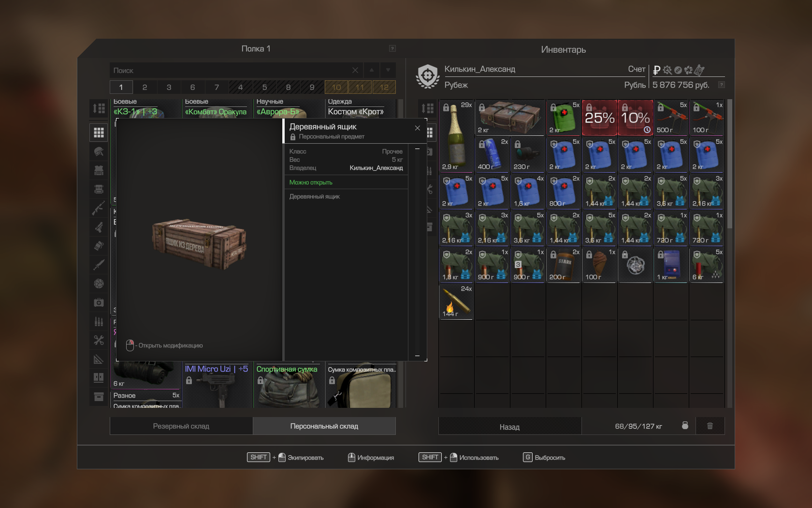
Task: Filter shelf by containers icon
Action: [x=99, y=378]
